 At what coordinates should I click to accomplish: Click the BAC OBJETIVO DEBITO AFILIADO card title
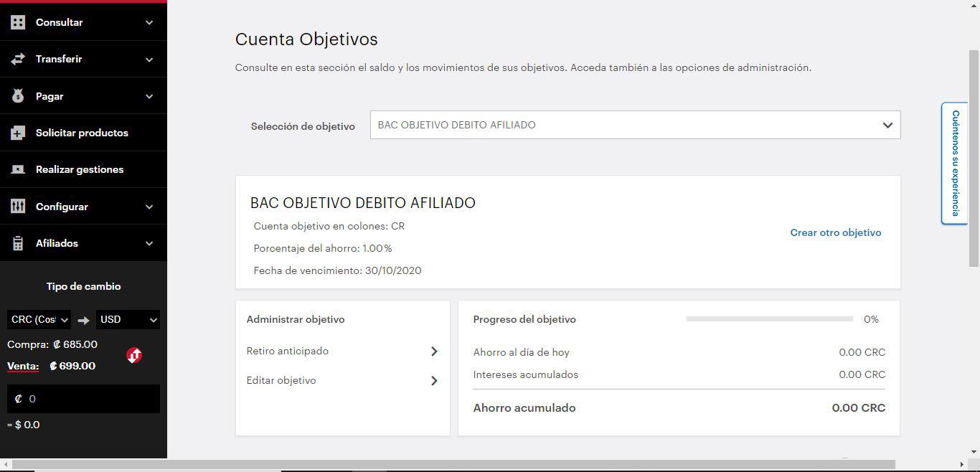click(363, 203)
